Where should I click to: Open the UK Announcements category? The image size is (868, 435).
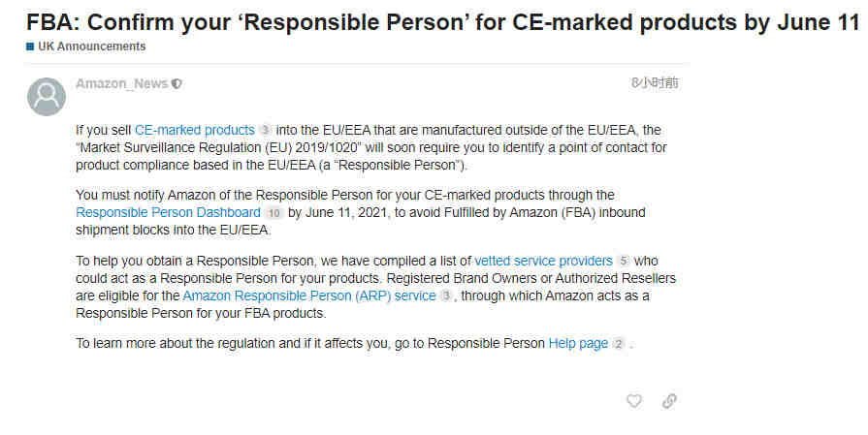[x=92, y=47]
